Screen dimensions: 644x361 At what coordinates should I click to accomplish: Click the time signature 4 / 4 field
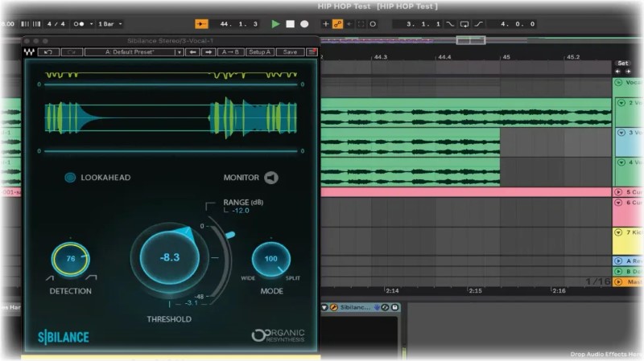(x=56, y=24)
